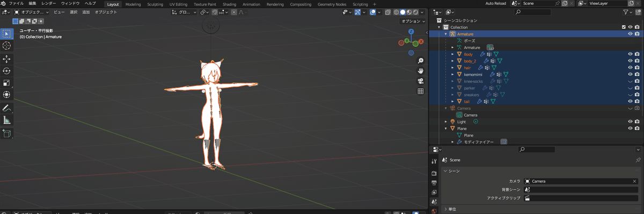Uncheck the Collection exclude checkbox
This screenshot has height=214, width=644.
point(623,27)
